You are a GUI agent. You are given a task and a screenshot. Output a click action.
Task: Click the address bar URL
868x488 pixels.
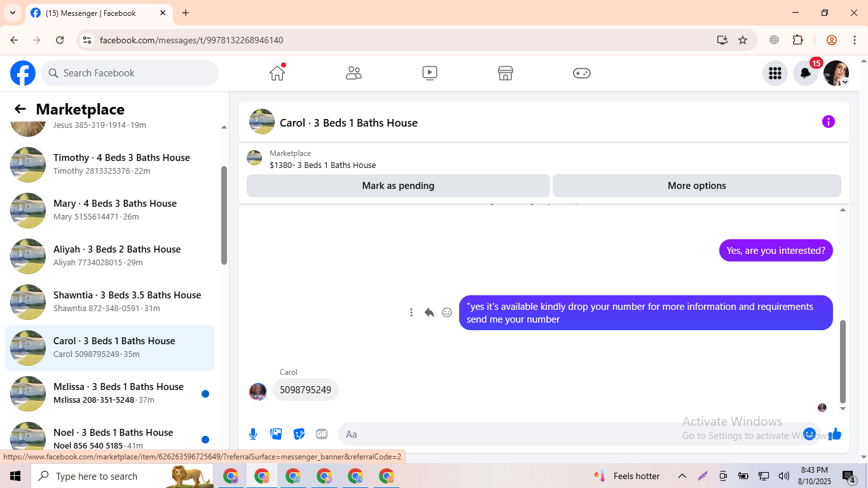tap(191, 40)
